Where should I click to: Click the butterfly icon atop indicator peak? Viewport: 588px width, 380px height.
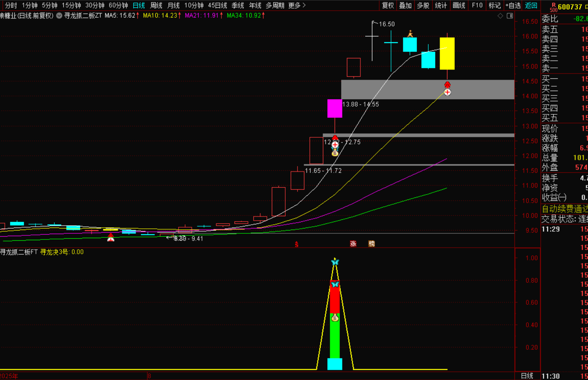click(x=335, y=262)
